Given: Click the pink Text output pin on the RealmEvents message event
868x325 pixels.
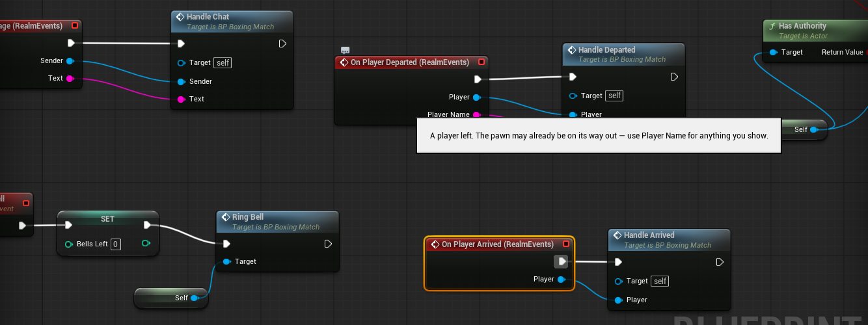Looking at the screenshot, I should coord(70,79).
